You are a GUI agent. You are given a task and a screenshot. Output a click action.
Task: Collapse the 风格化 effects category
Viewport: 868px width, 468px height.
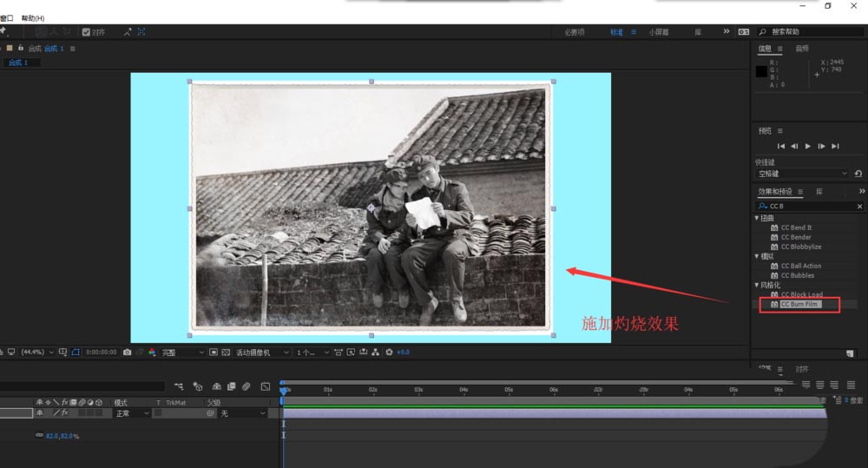point(757,286)
